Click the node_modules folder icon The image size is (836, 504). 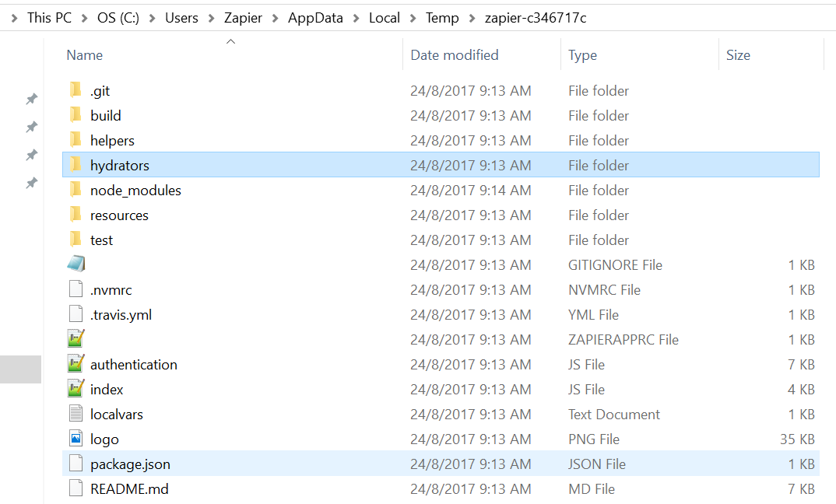tap(76, 190)
